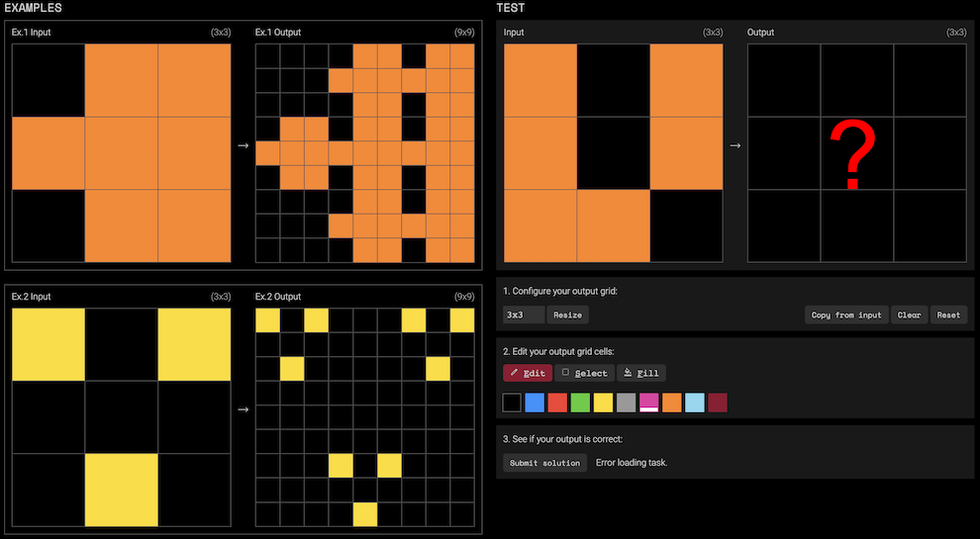The width and height of the screenshot is (980, 539).
Task: Activate the Select tool
Action: coord(584,373)
